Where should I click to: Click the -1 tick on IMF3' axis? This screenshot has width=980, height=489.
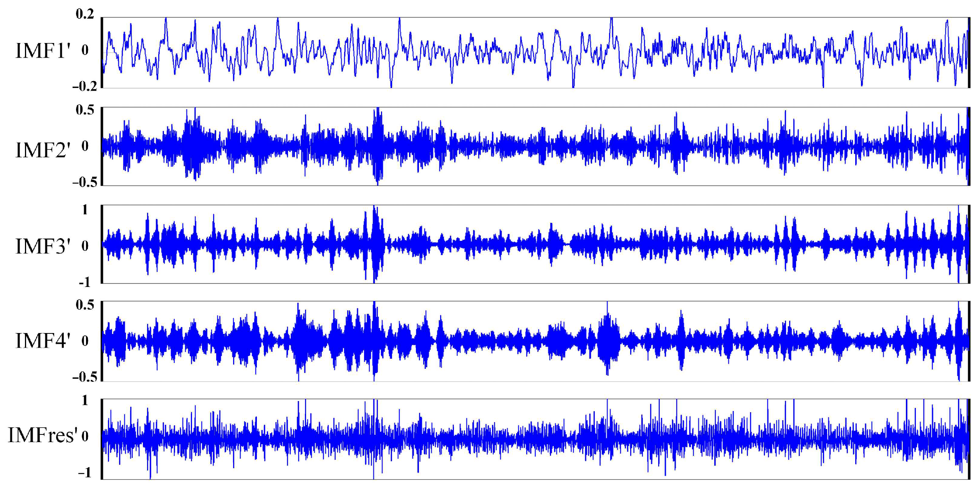[x=85, y=283]
